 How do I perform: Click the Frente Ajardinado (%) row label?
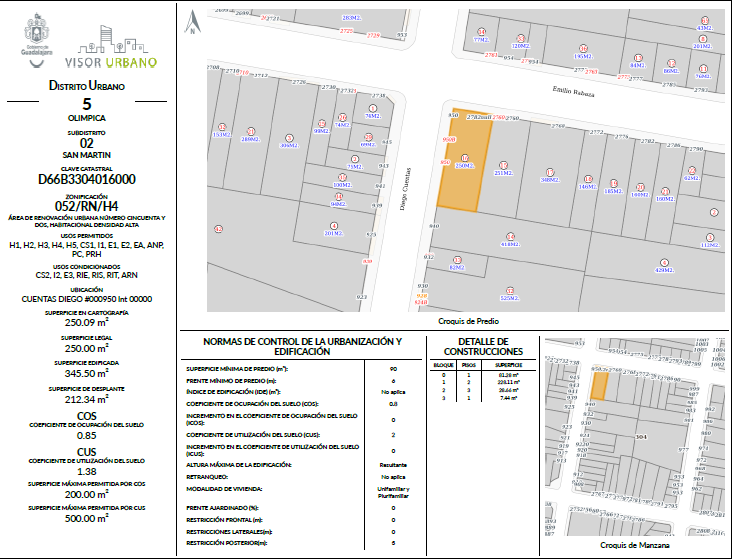tap(222, 508)
